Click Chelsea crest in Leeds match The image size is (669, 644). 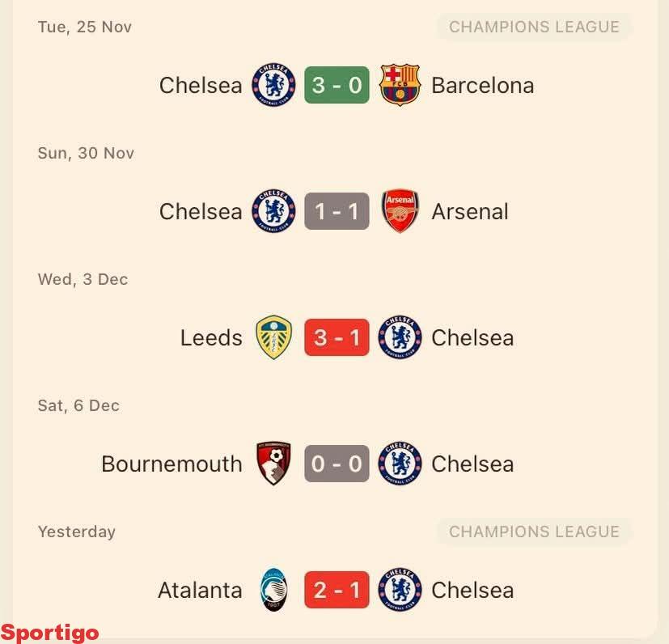(x=400, y=337)
